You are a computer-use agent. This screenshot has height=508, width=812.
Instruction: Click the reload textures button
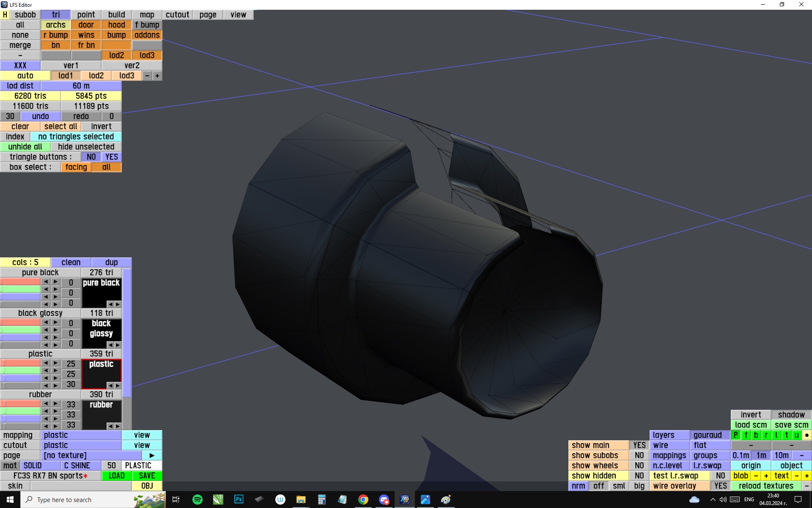coord(765,486)
